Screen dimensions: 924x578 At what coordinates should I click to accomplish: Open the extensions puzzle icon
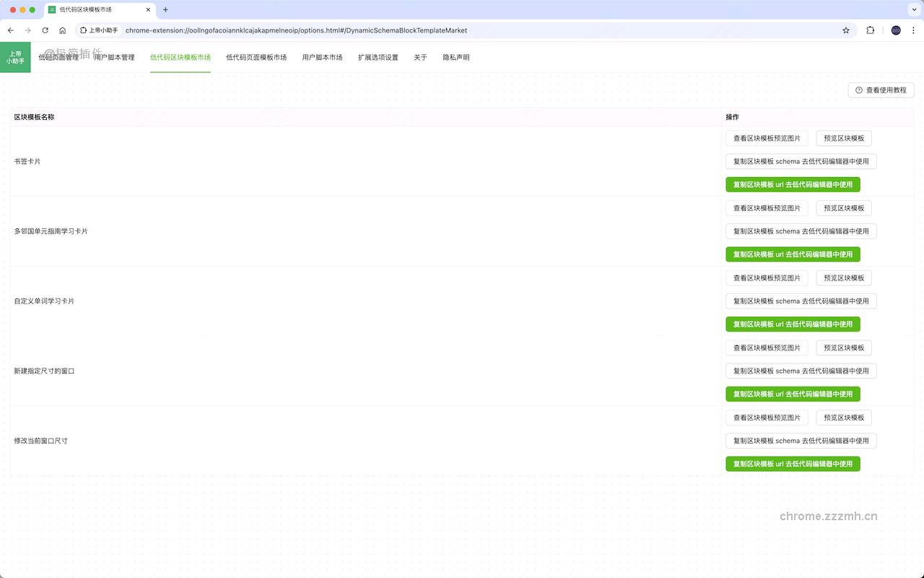tap(870, 30)
